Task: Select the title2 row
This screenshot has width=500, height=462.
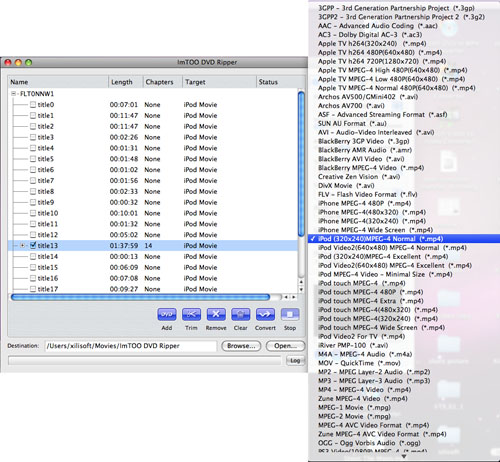Action: coord(153,126)
